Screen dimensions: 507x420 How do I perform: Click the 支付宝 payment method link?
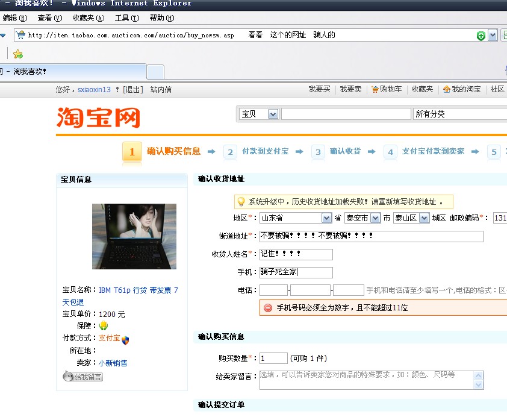(110, 338)
